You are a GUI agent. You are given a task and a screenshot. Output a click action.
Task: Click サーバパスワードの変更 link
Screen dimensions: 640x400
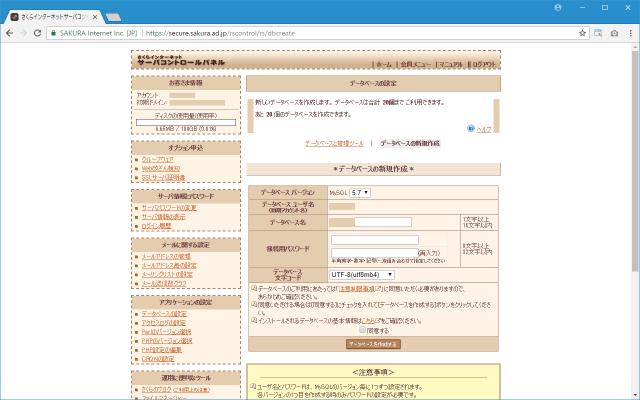[169, 208]
